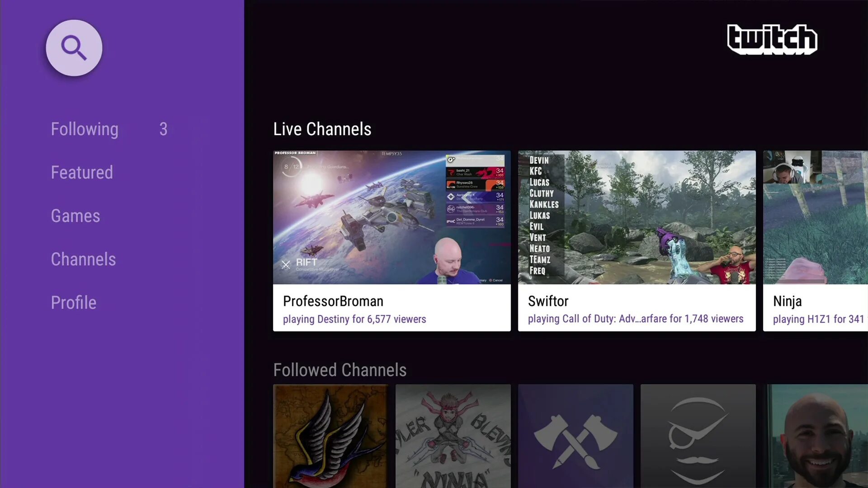868x488 pixels.
Task: Toggle visibility of Live Channels
Action: tap(322, 129)
